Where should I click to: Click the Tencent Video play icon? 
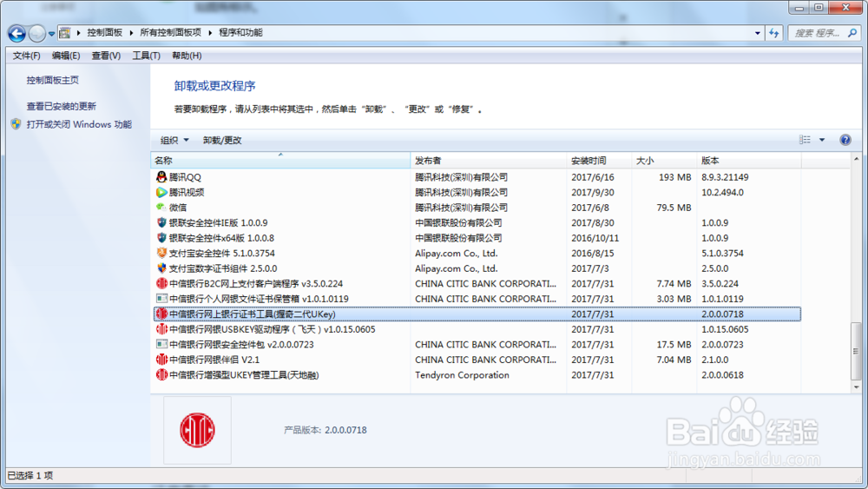161,192
